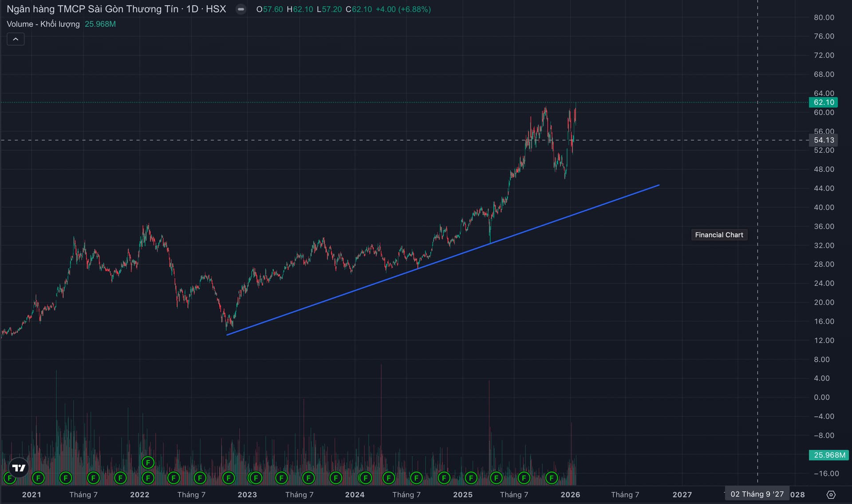Click the green 25.968M volume axis label
The image size is (852, 504).
(x=829, y=455)
